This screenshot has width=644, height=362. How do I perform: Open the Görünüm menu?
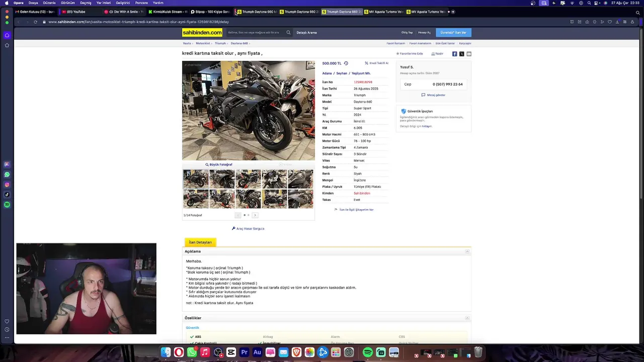68,3
